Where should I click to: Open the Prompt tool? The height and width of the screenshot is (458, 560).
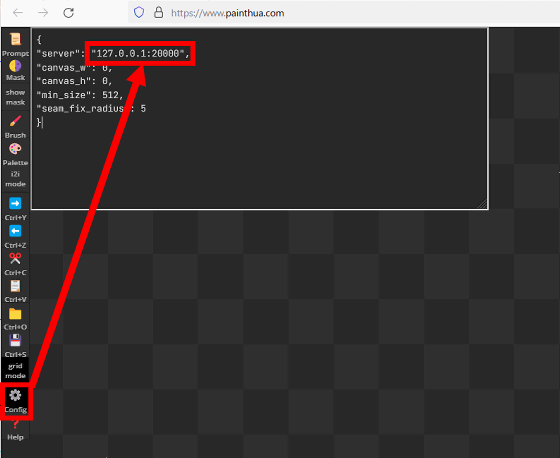tap(15, 44)
